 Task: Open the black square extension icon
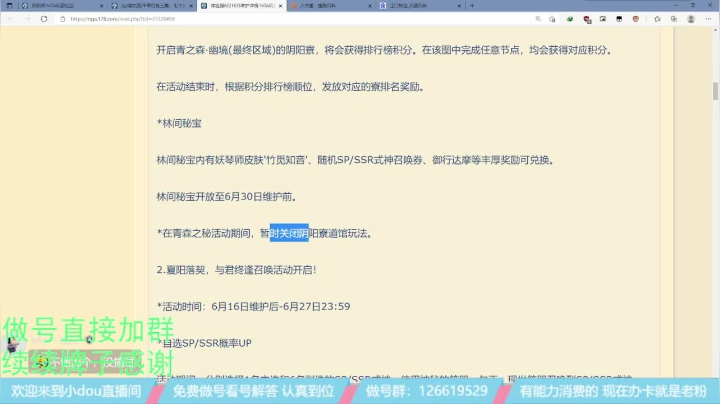619,19
